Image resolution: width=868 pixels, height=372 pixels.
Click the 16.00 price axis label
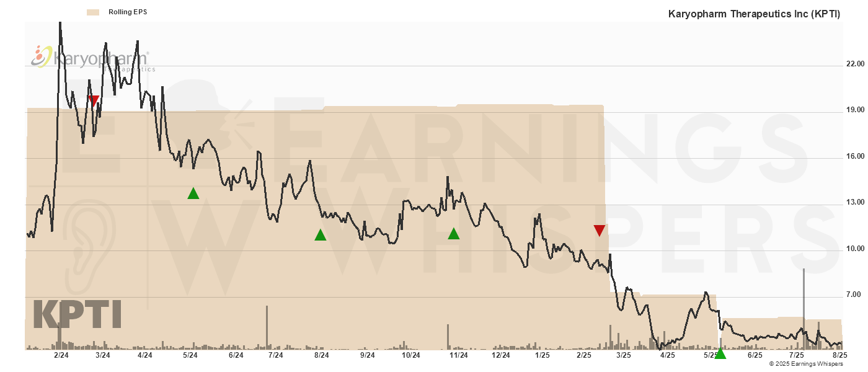click(855, 156)
